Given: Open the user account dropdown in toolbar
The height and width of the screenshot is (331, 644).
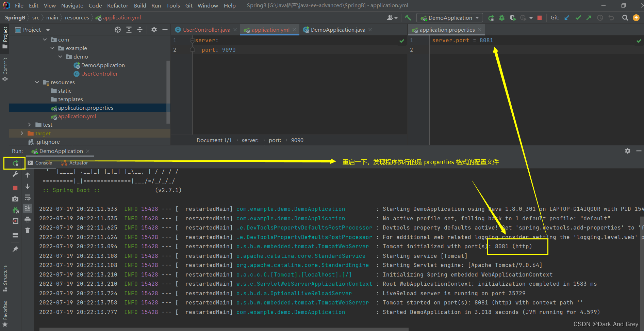Looking at the screenshot, I should tap(392, 18).
